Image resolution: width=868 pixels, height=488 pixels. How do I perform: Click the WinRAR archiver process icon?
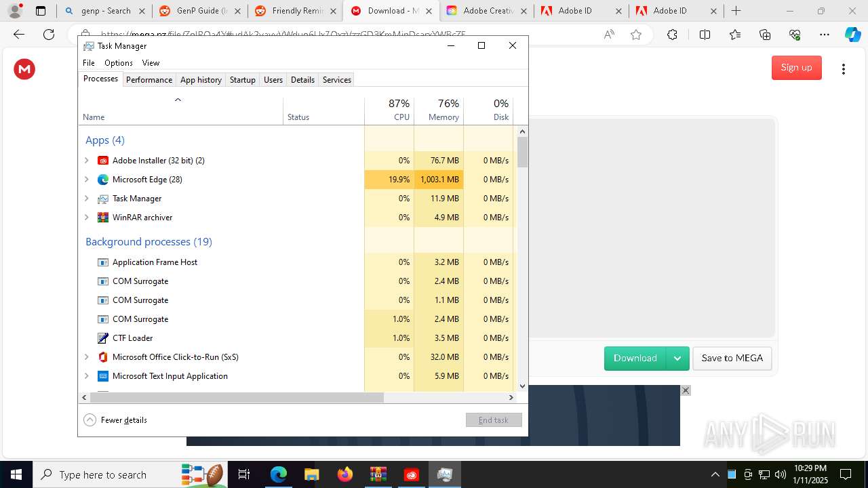click(103, 218)
